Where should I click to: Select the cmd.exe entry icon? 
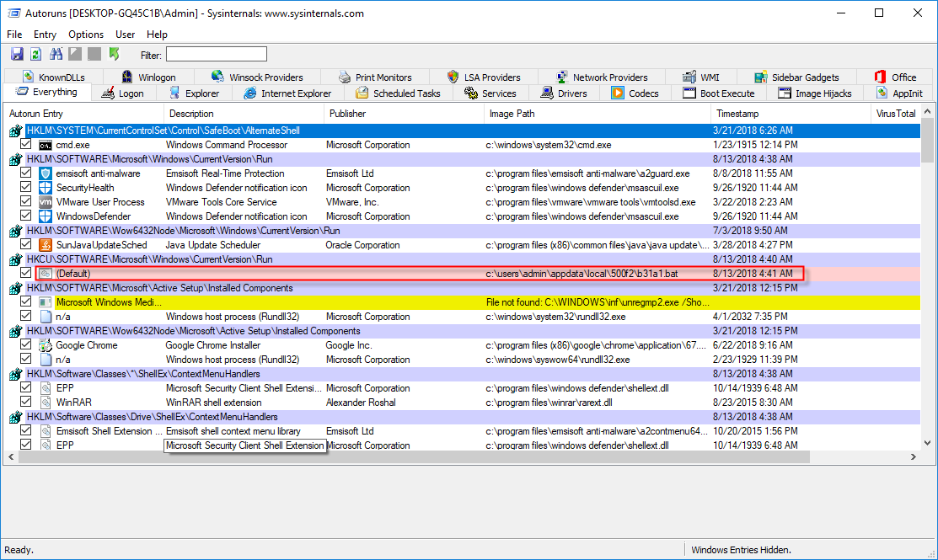(44, 144)
